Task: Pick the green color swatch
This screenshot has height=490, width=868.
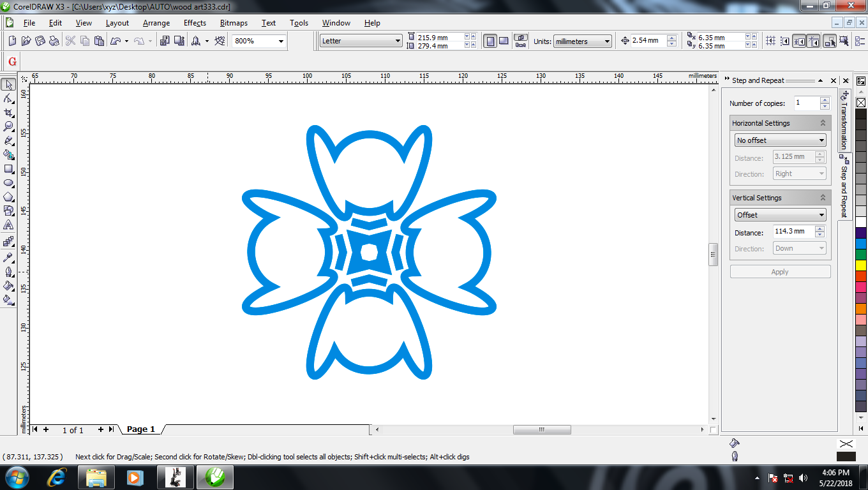Action: pos(860,254)
